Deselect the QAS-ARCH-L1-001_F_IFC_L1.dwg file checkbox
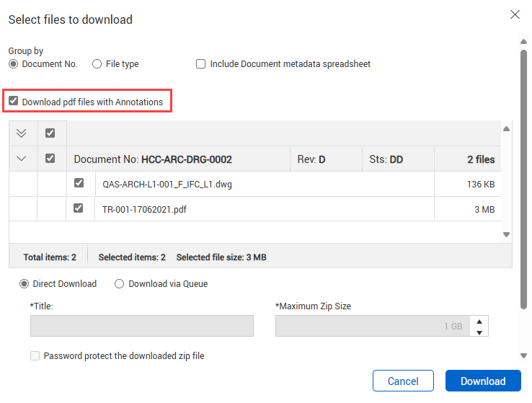The image size is (532, 403). pyautogui.click(x=79, y=184)
